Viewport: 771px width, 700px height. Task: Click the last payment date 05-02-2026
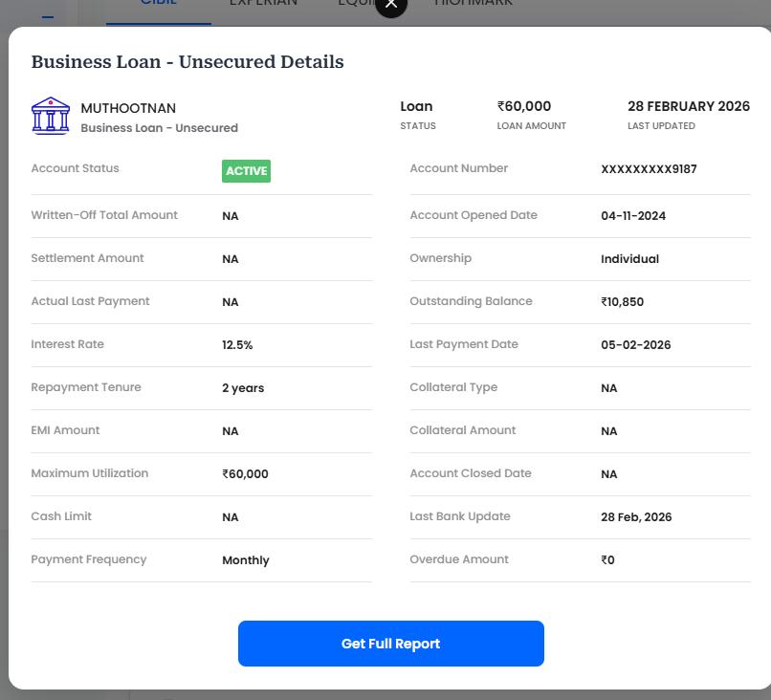click(635, 345)
